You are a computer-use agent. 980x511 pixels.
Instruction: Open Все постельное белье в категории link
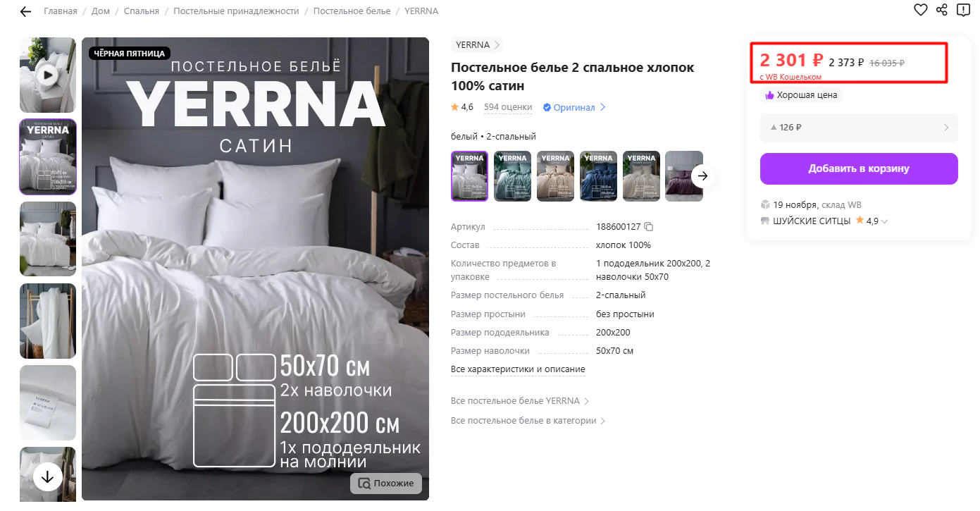[528, 421]
